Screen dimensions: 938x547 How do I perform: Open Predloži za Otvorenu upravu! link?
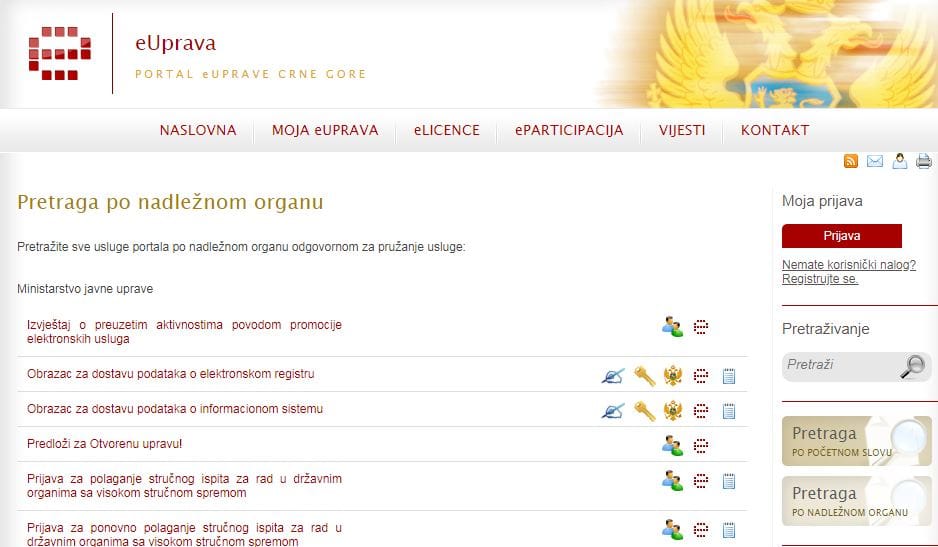pyautogui.click(x=105, y=444)
